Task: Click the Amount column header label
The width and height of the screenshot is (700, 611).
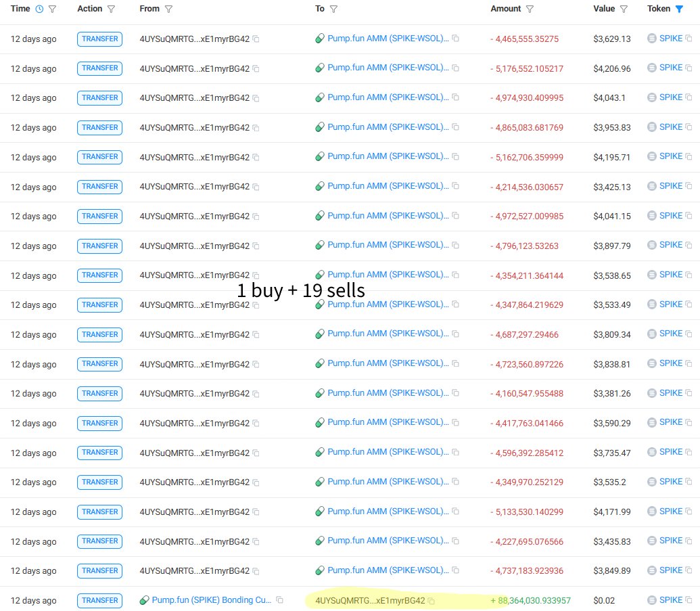Action: (x=505, y=9)
